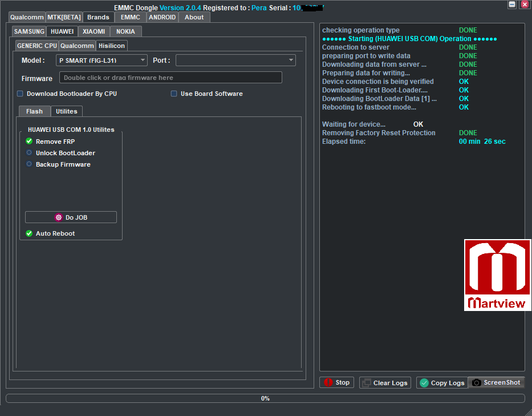The height and width of the screenshot is (416, 532).
Task: Click the green Copy Logs checkmark icon
Action: click(x=424, y=383)
